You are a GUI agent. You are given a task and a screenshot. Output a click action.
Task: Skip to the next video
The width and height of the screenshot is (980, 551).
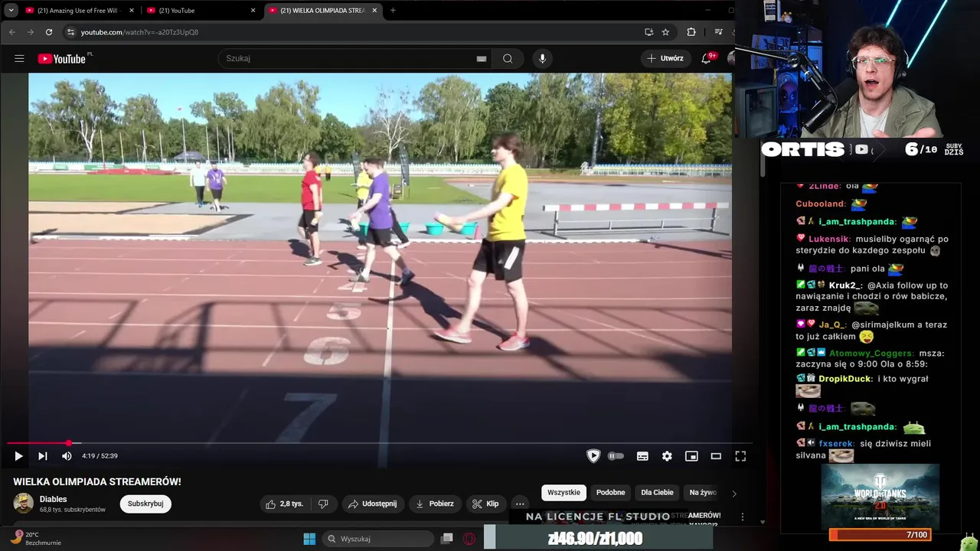click(x=43, y=456)
